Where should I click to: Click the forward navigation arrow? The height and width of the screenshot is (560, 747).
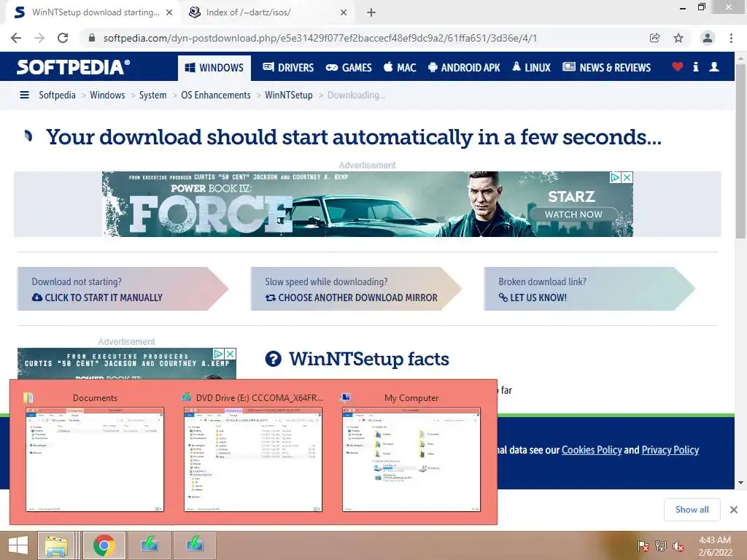tap(39, 38)
